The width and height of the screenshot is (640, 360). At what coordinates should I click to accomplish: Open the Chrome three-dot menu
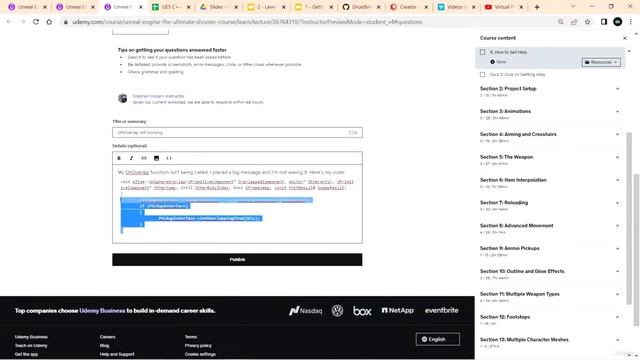631,22
